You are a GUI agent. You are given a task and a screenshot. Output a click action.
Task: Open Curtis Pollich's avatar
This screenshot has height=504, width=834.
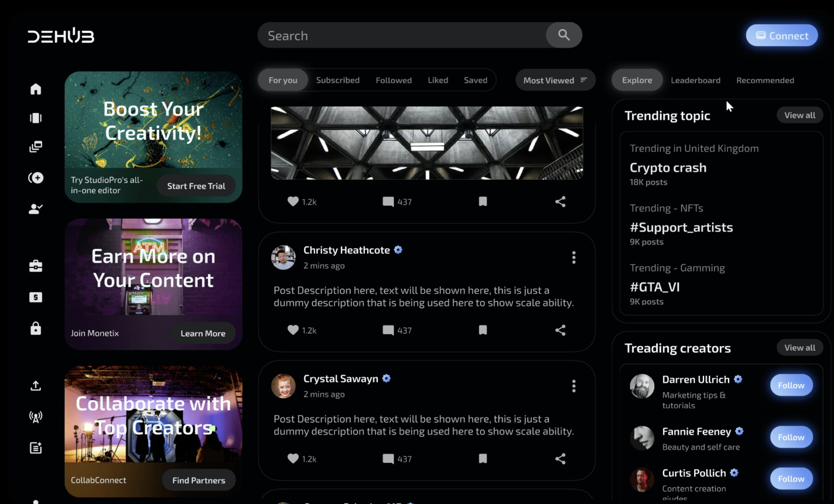point(642,479)
